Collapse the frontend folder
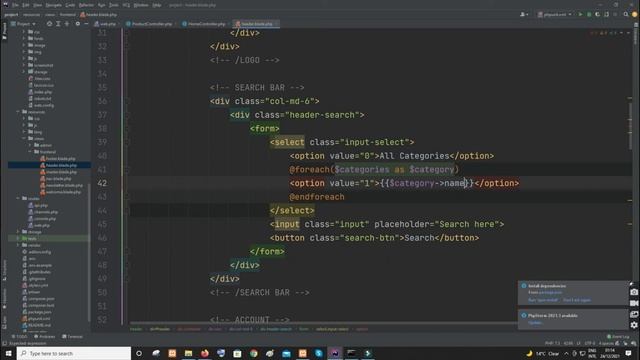640x360 pixels. [30, 151]
